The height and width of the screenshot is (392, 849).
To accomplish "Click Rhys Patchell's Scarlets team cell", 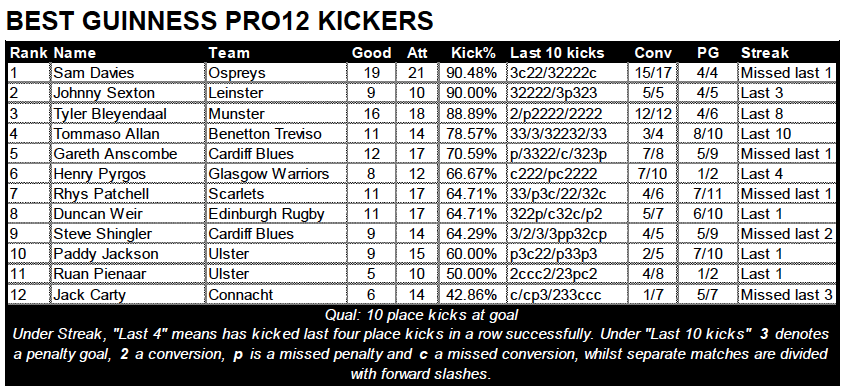I will pos(276,194).
